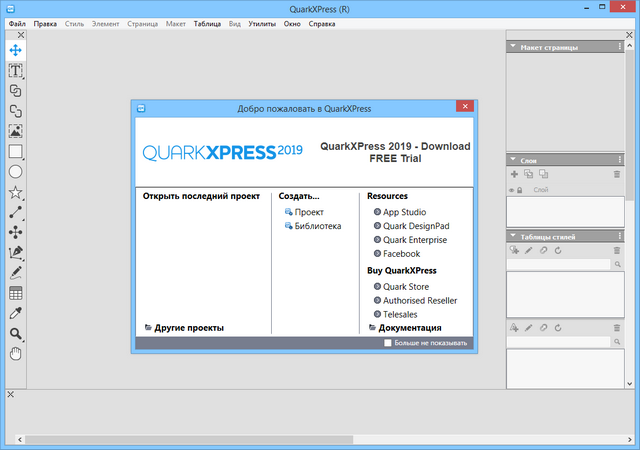Toggle the lock icon in layers panel

521,189
